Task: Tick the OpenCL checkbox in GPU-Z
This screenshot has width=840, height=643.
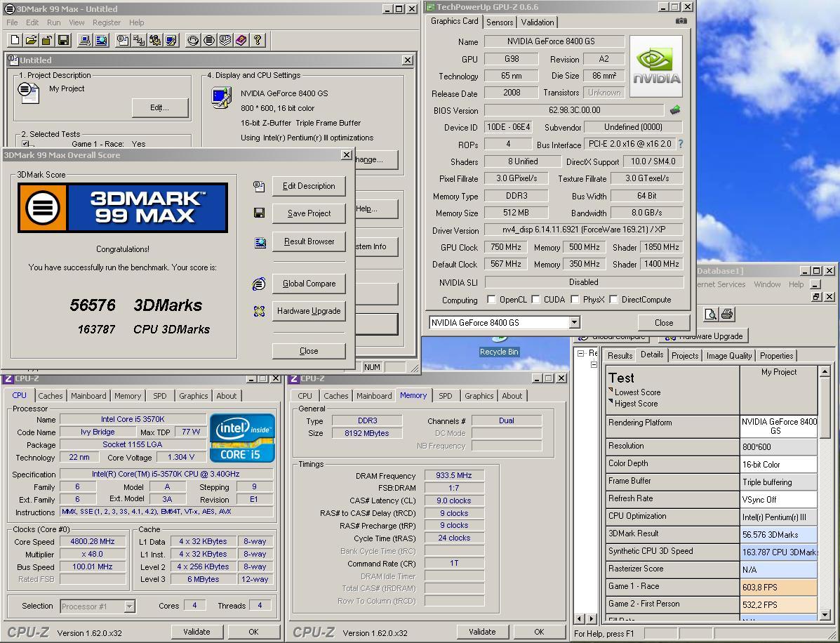Action: [x=491, y=300]
